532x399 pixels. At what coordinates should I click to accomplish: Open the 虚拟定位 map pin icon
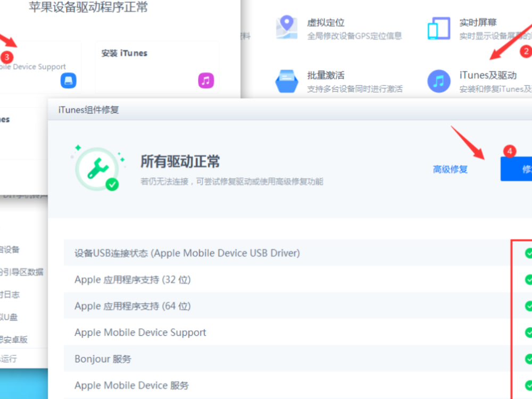pos(287,27)
